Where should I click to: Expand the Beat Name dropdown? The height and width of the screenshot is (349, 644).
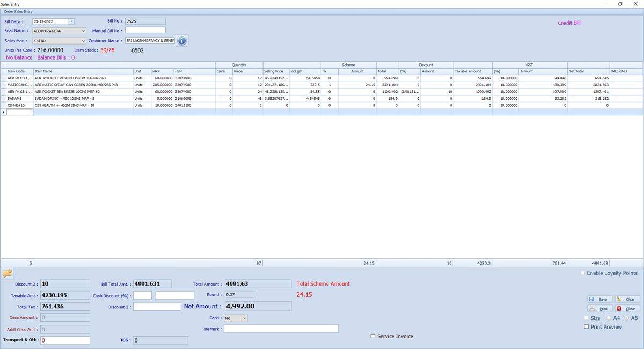click(83, 31)
